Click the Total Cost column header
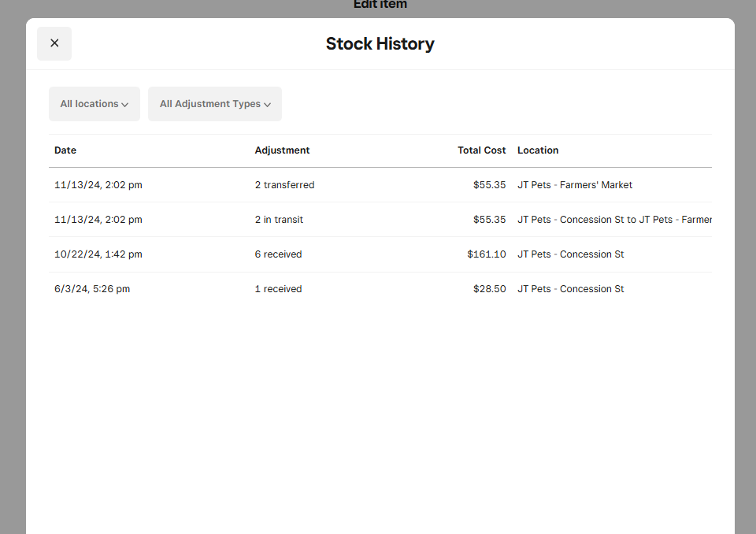756x534 pixels. coord(481,150)
